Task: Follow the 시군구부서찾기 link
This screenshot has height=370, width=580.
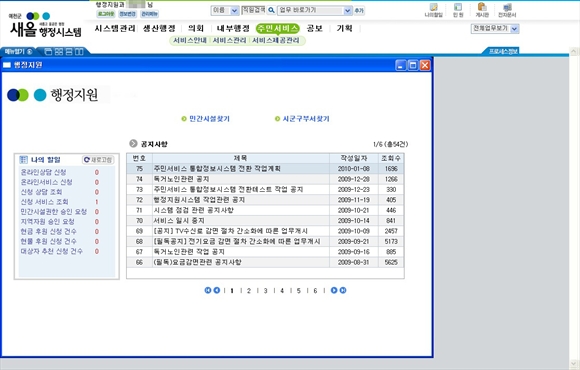Action: 306,119
